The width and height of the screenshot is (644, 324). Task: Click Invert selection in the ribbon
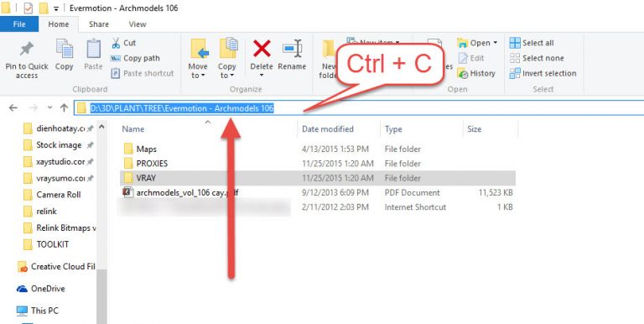pyautogui.click(x=543, y=74)
